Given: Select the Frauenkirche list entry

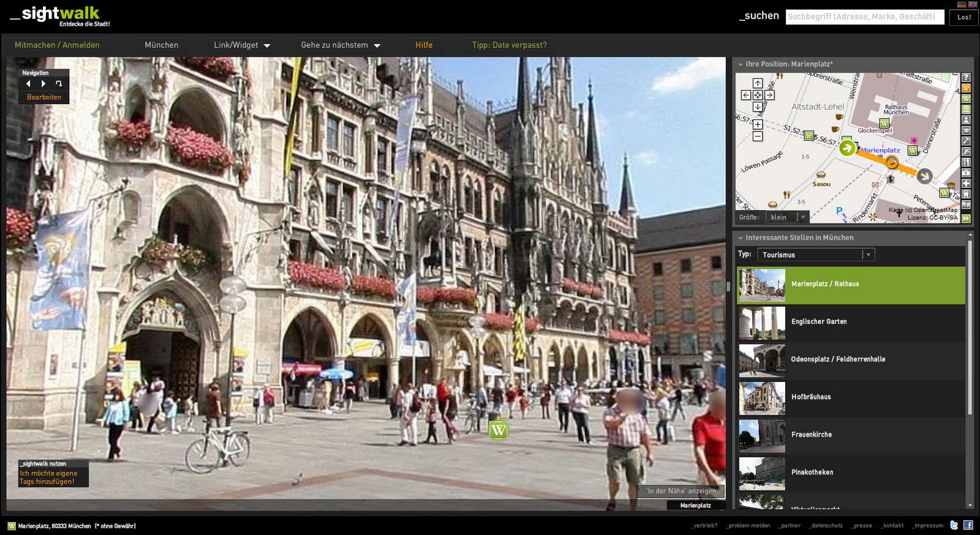Looking at the screenshot, I should coord(851,435).
